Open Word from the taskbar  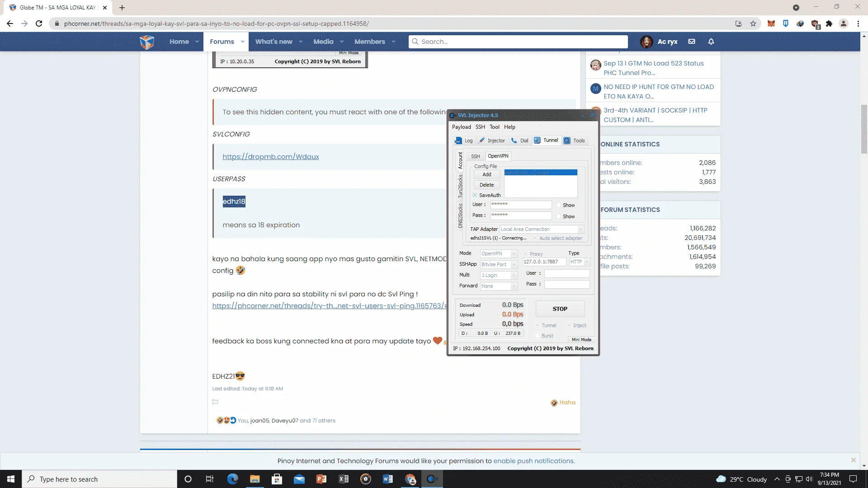tap(387, 479)
